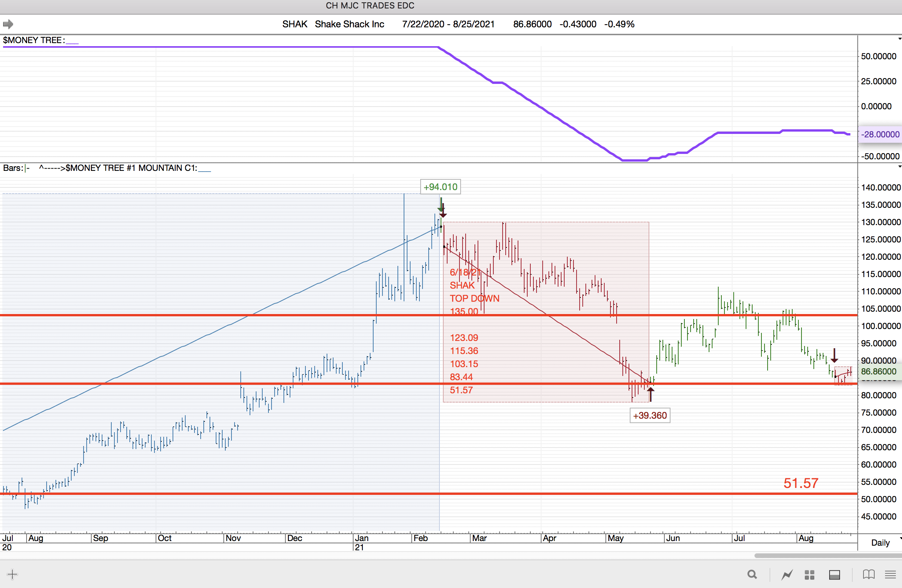Open the chart line drawing tool icon
This screenshot has width=902, height=588.
787,575
